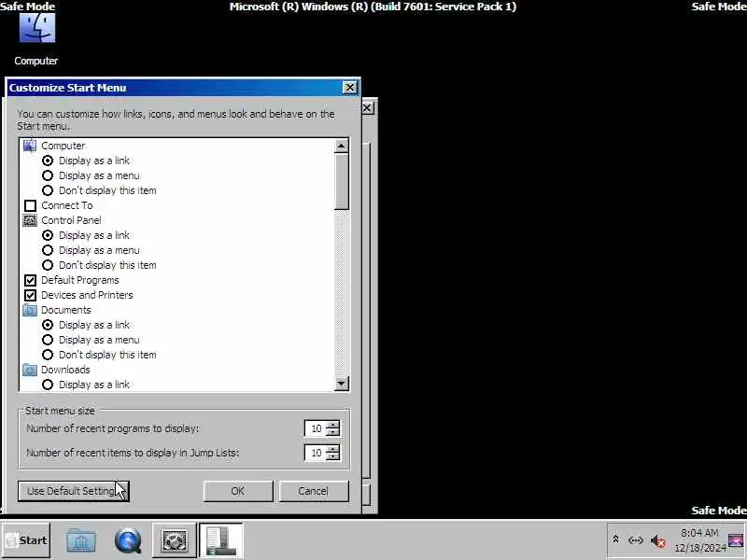Click the Cancel button
Screen dimensions: 747x560
314,491
